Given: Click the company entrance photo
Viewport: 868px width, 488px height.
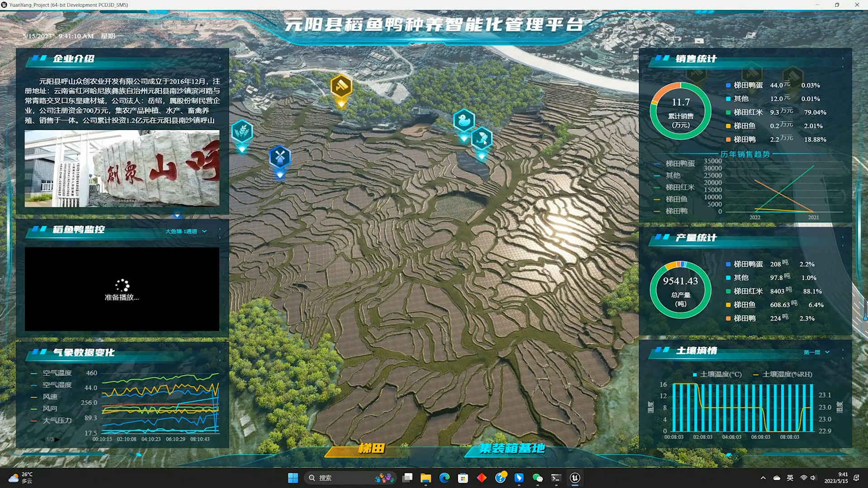Looking at the screenshot, I should click(122, 169).
